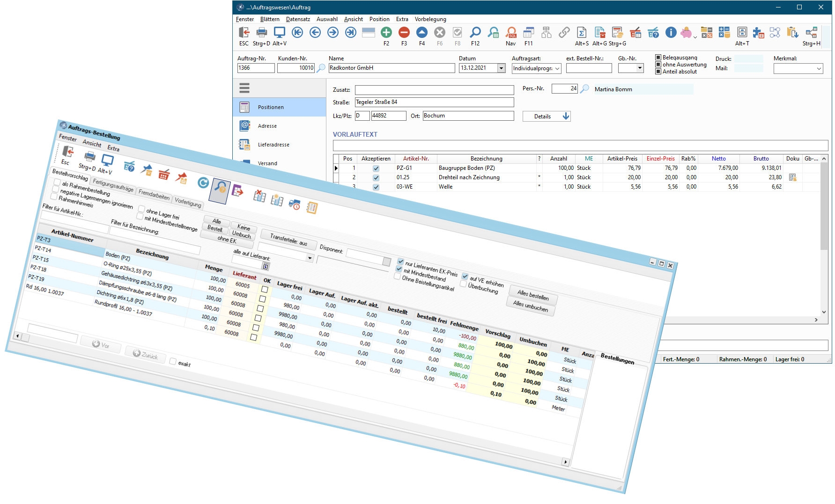Screen dimensions: 835x504
Task: Click the ext. Bestell-Nr. input field
Action: tap(589, 68)
